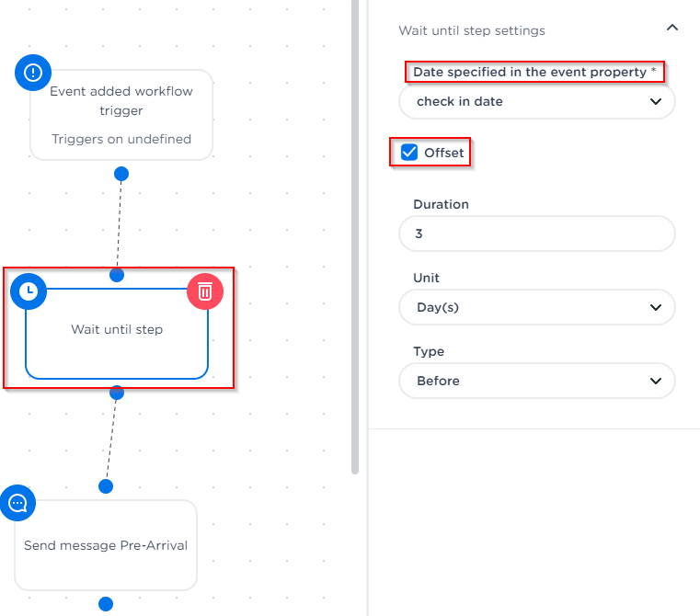This screenshot has width=700, height=616.
Task: Click connector dot below the trigger node
Action: coord(120,174)
